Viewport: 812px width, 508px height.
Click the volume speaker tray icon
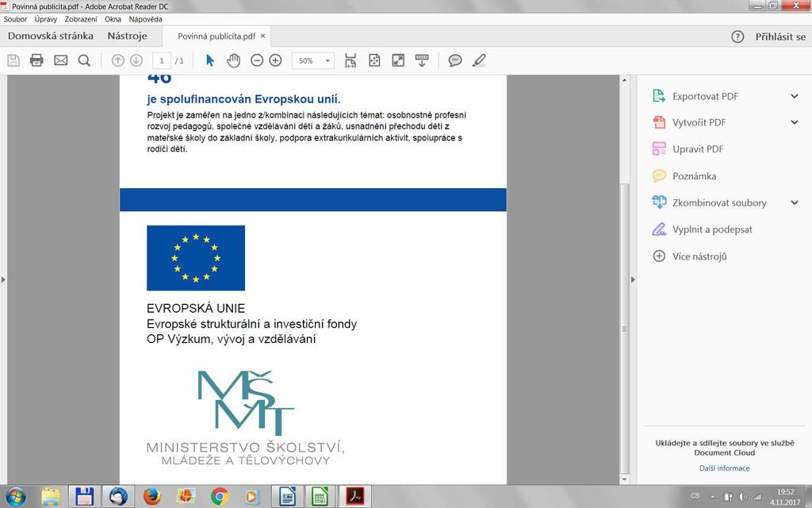(x=742, y=497)
